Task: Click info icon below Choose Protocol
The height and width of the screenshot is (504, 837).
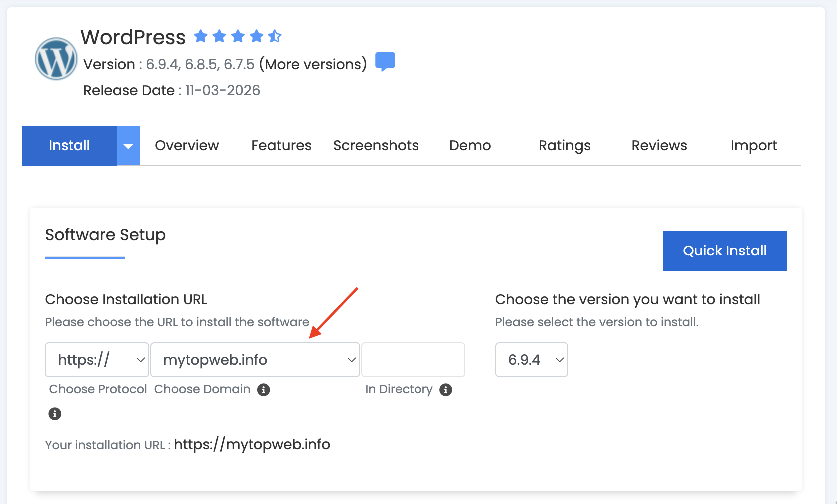Action: point(55,414)
